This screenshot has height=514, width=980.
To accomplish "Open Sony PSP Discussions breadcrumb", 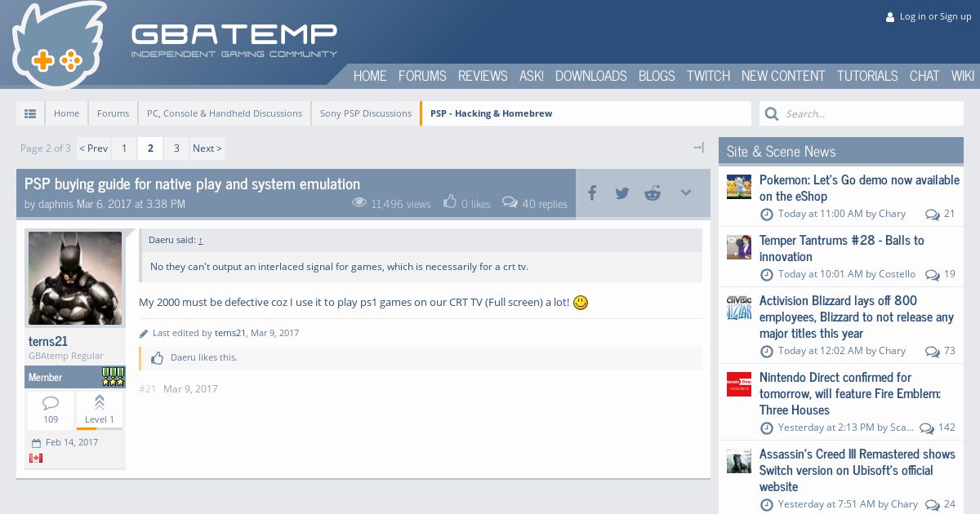I will pos(366,113).
